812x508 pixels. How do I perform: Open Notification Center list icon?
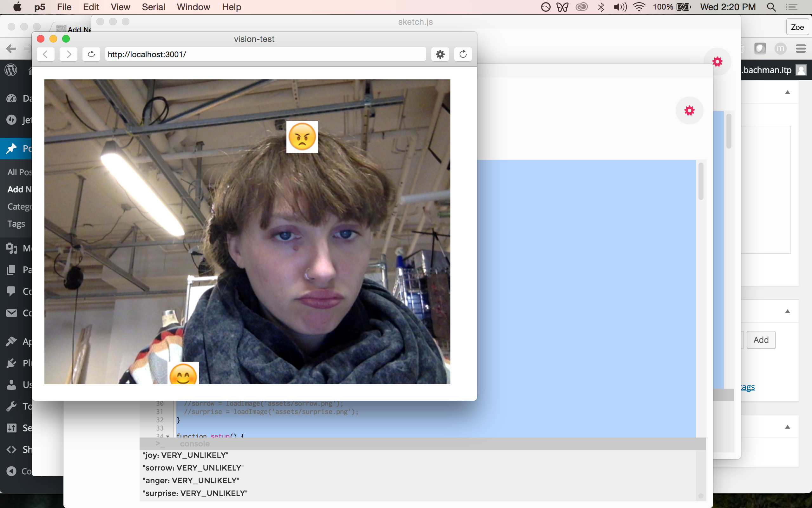pos(791,7)
